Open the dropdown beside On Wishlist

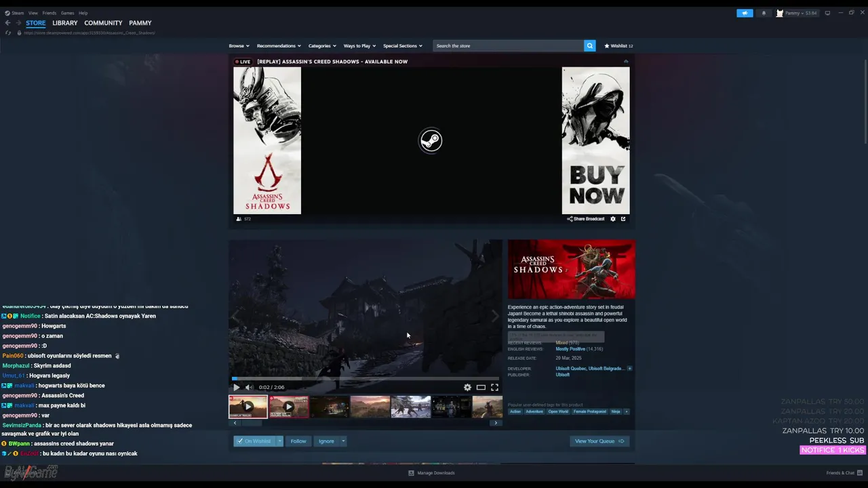click(279, 441)
